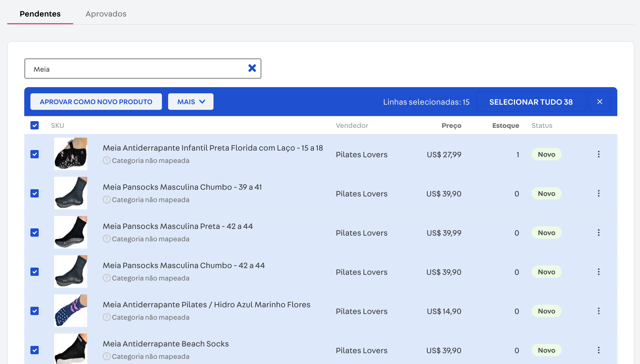Switch to the Aprovados tab

106,14
